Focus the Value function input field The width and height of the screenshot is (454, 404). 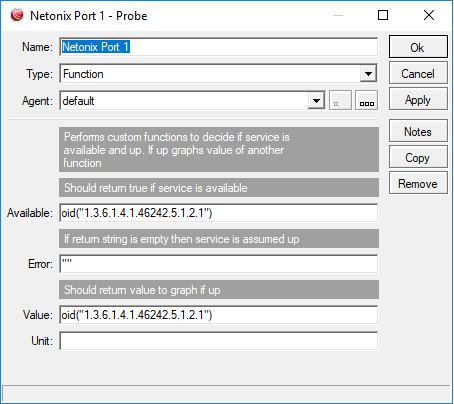[219, 315]
